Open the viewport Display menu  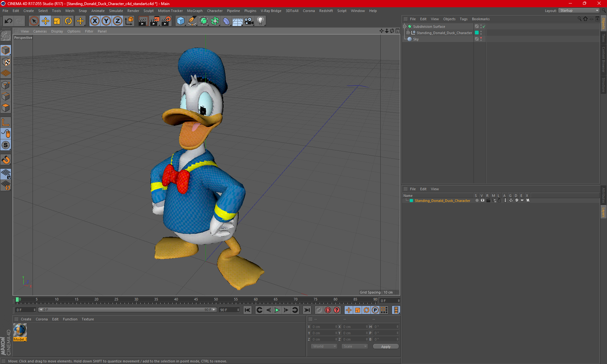coord(57,31)
